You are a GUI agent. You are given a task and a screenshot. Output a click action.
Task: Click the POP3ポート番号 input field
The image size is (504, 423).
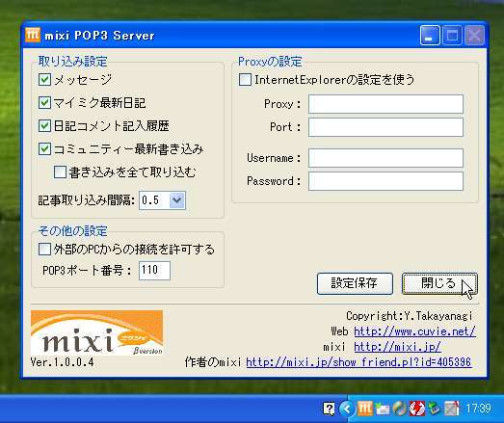(154, 271)
